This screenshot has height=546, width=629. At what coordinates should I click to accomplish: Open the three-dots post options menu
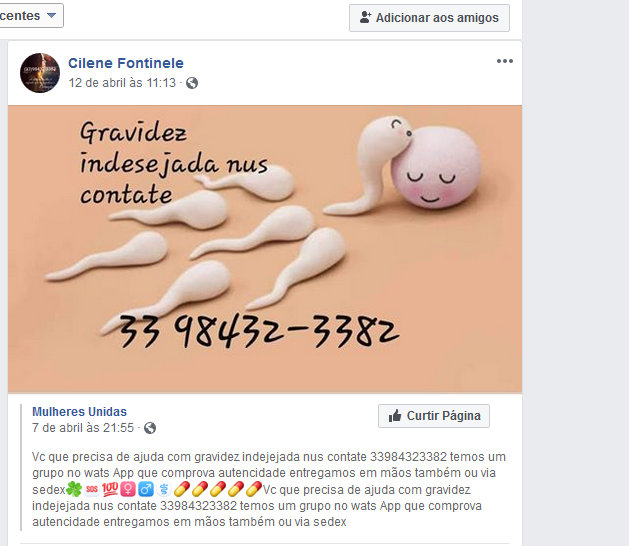point(505,61)
